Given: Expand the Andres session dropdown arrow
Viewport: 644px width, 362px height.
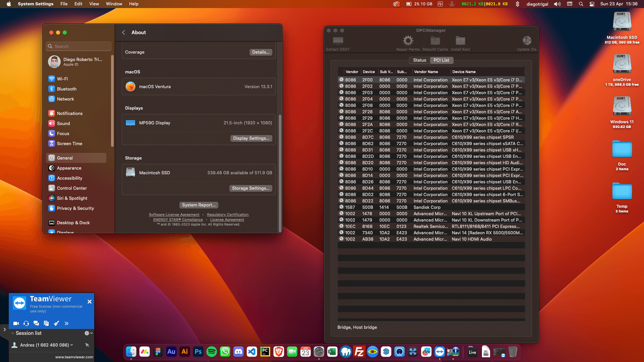Looking at the screenshot, I should 72,345.
